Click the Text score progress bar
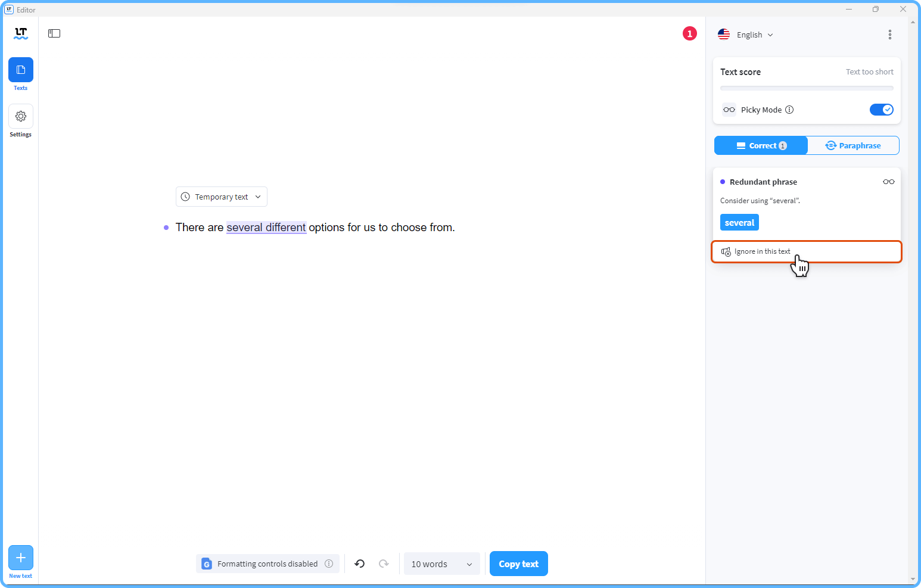This screenshot has height=588, width=921. tap(807, 88)
